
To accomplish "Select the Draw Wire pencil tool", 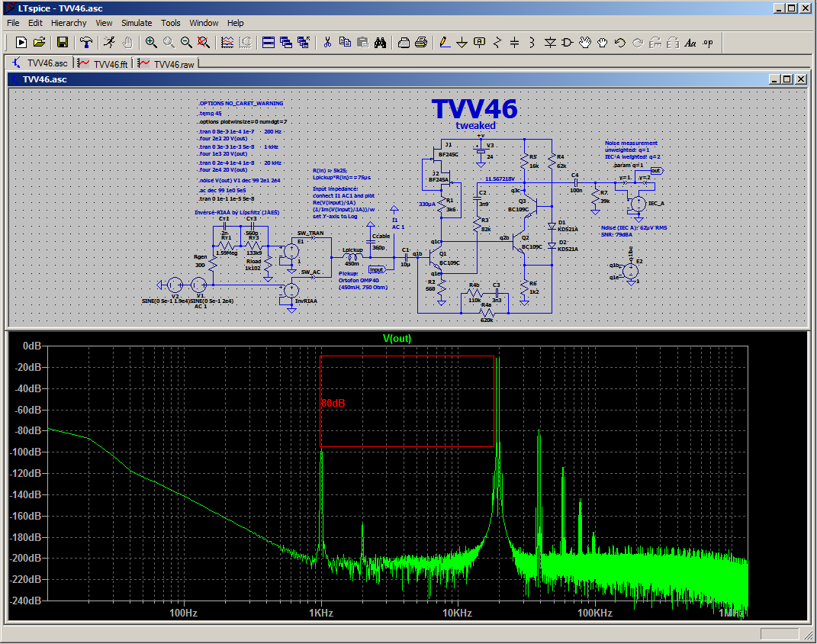I will [x=445, y=42].
